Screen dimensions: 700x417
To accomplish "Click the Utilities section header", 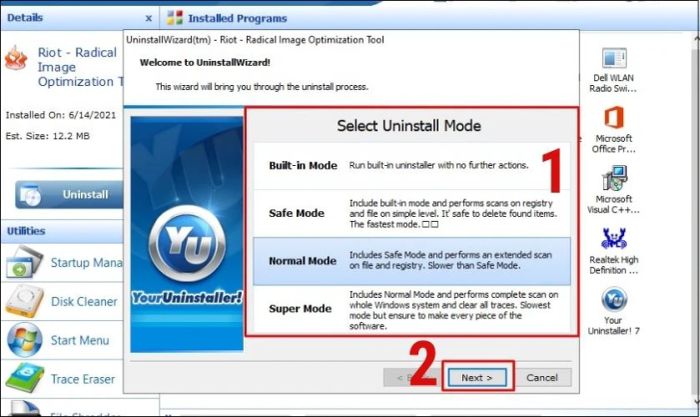I will point(26,231).
